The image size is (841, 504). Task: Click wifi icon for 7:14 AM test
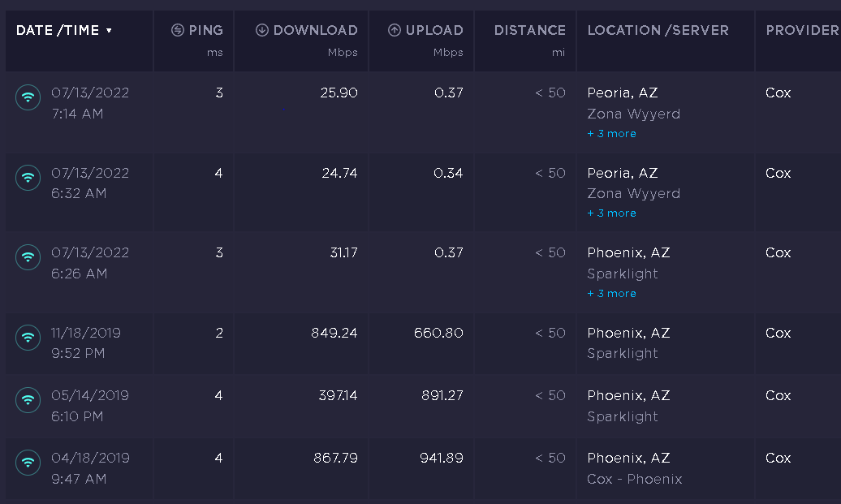(28, 97)
